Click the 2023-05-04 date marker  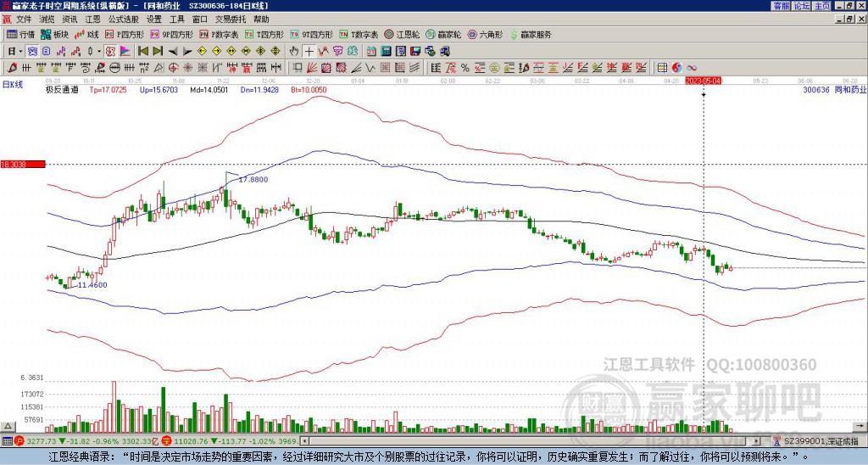click(704, 81)
